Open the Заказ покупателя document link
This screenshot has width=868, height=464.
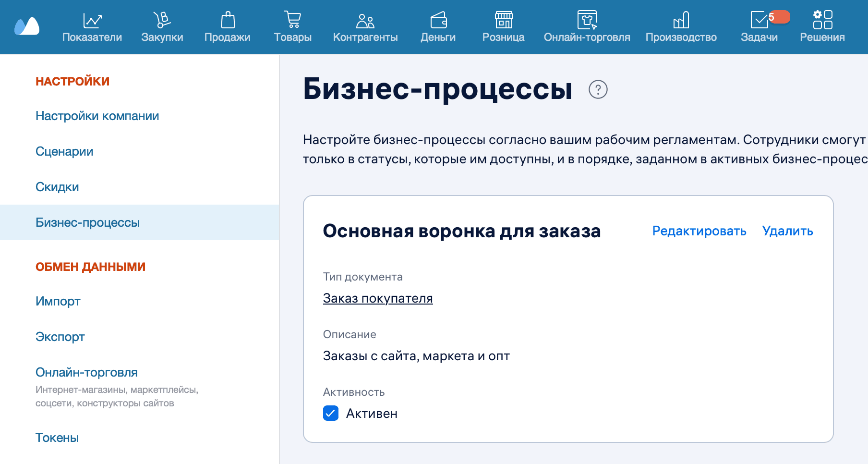tap(377, 298)
